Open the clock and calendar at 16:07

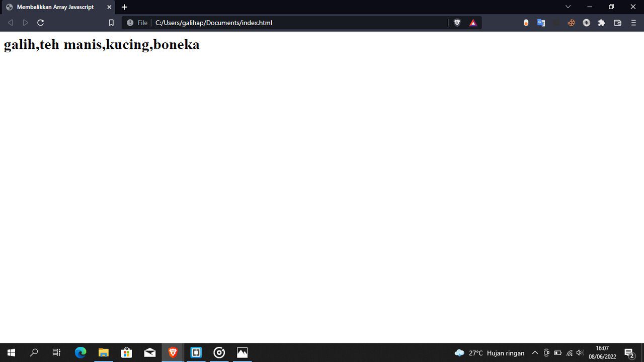pos(602,352)
